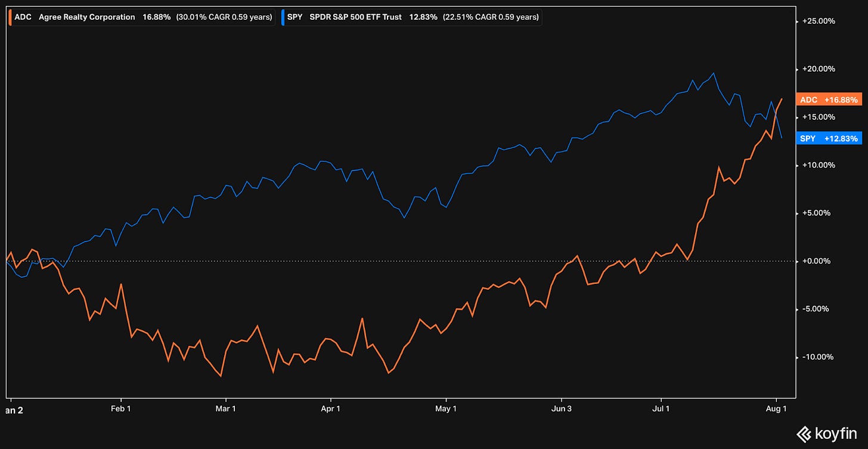Viewport: 868px width, 449px height.
Task: Click the orange ADC legend color marker
Action: (x=10, y=17)
